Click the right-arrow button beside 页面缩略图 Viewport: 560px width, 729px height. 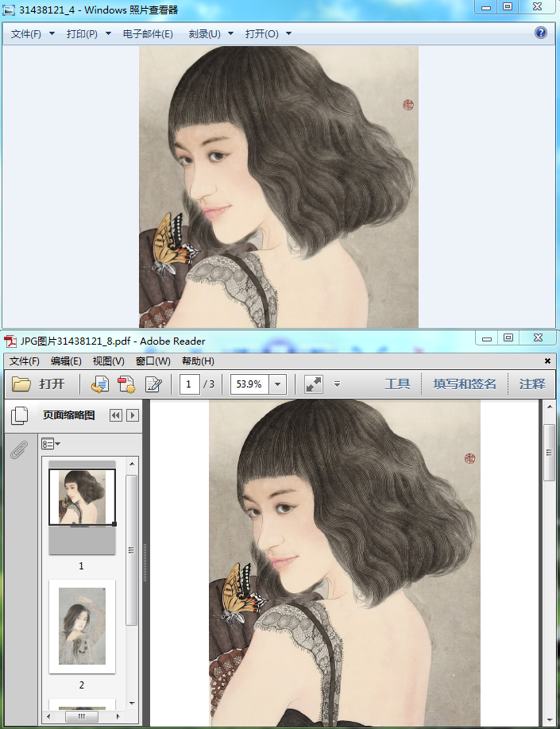click(133, 415)
